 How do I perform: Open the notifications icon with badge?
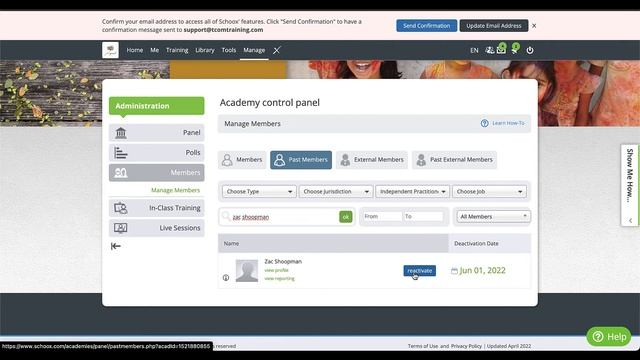point(515,50)
